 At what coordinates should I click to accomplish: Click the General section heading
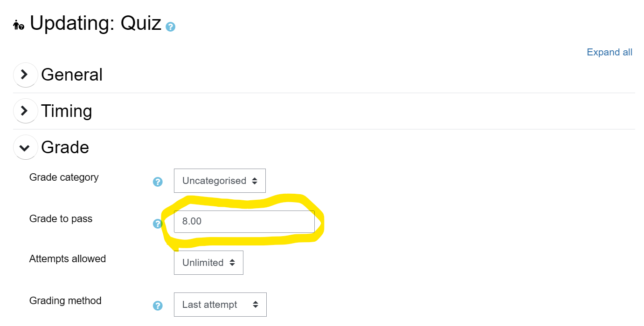point(72,75)
